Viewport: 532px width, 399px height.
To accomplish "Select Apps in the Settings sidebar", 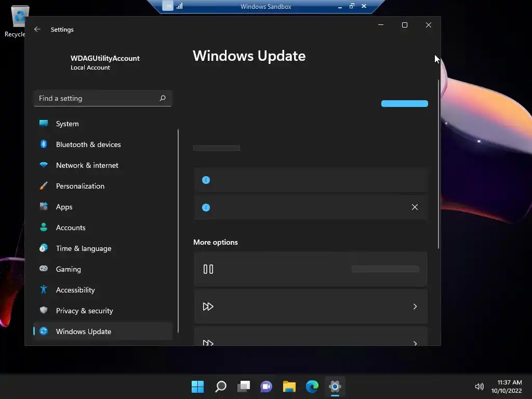I will click(x=103, y=207).
